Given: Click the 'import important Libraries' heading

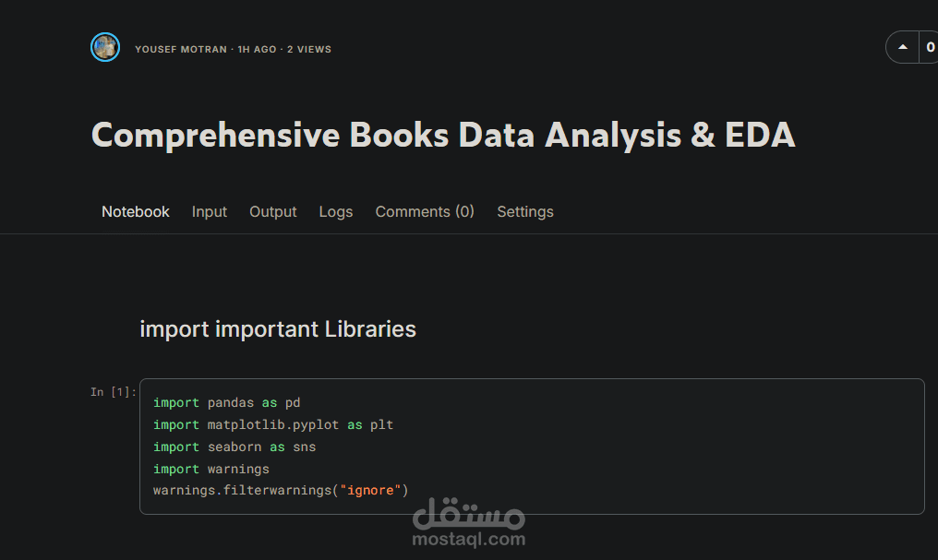Looking at the screenshot, I should point(278,329).
